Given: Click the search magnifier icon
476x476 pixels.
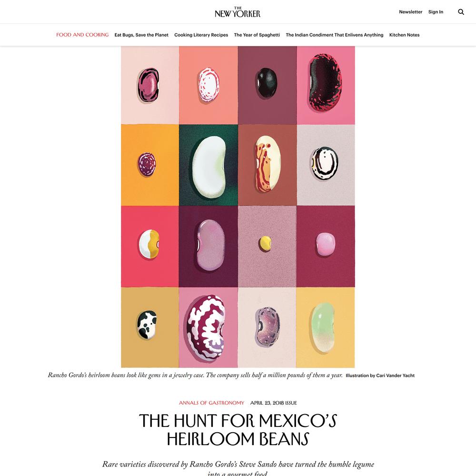Looking at the screenshot, I should point(461,12).
